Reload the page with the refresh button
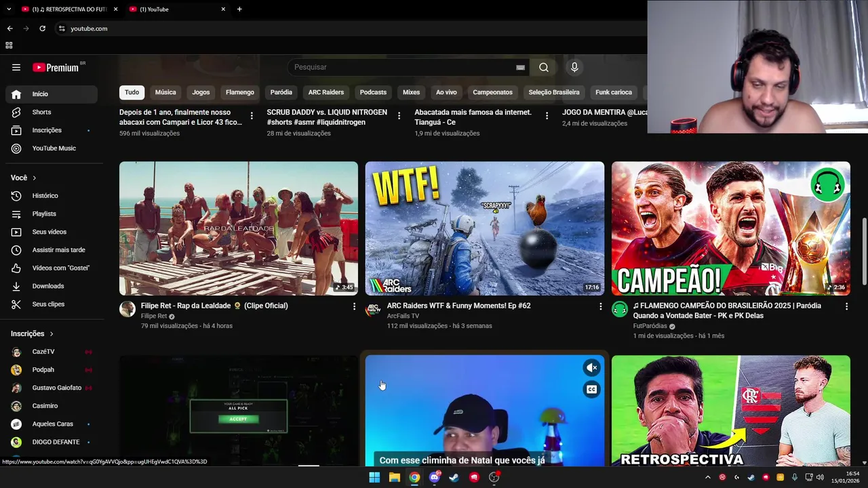 point(42,28)
